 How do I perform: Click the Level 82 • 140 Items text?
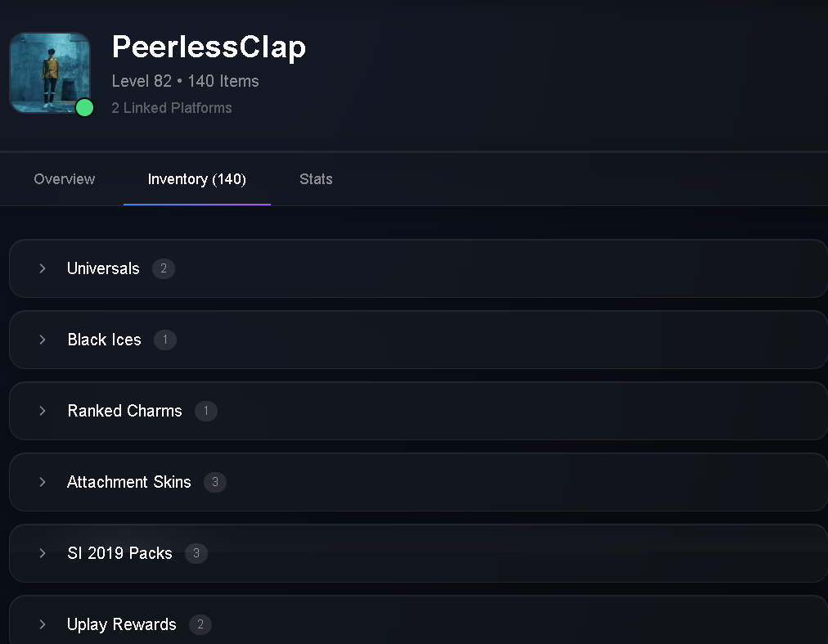tap(186, 81)
